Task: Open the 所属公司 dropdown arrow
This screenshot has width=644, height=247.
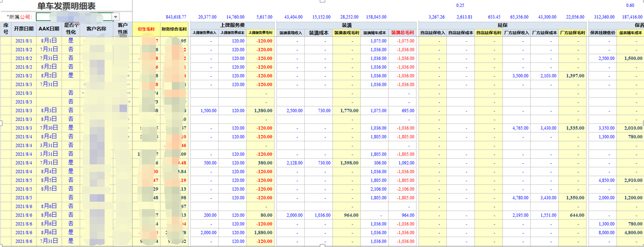Action: tap(116, 17)
